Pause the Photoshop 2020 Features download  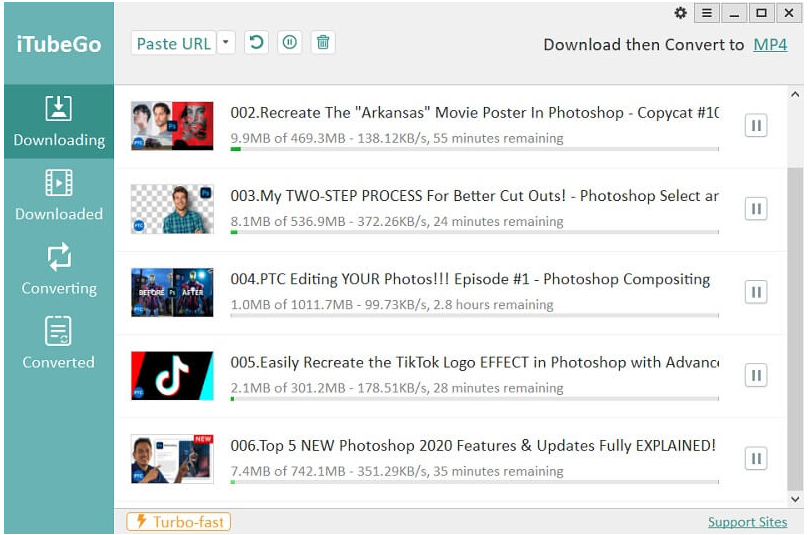pyautogui.click(x=756, y=458)
